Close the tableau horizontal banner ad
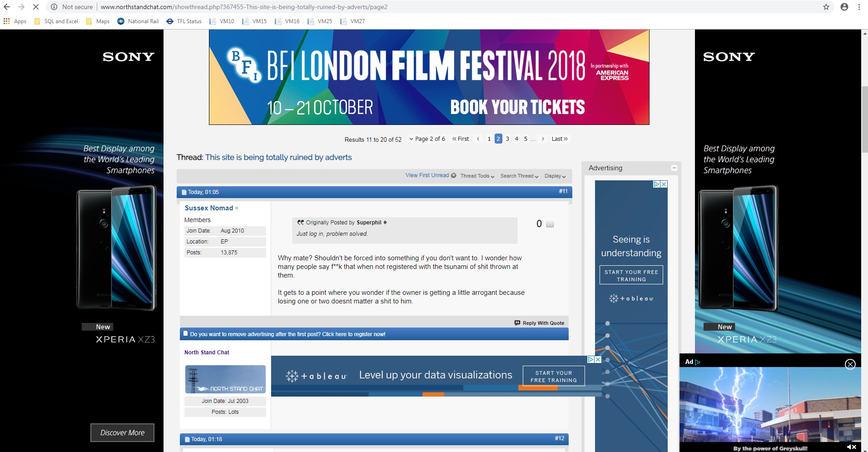 [x=598, y=359]
